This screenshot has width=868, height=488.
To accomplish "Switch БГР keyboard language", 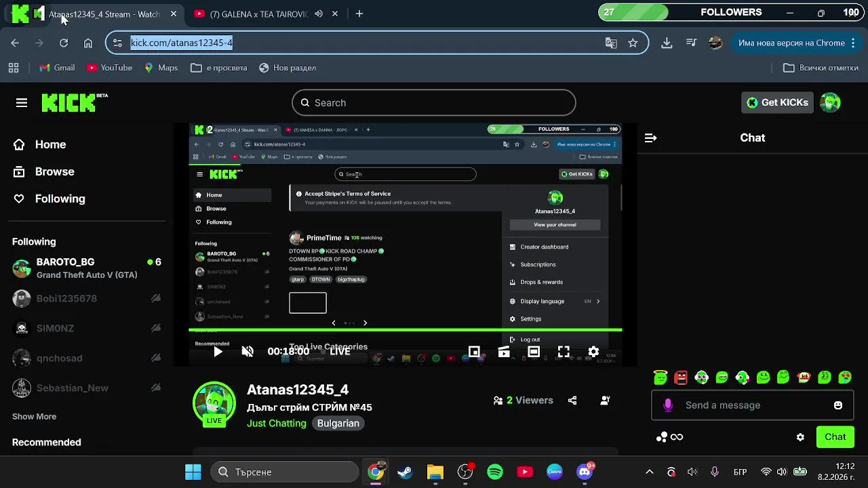I will point(740,472).
